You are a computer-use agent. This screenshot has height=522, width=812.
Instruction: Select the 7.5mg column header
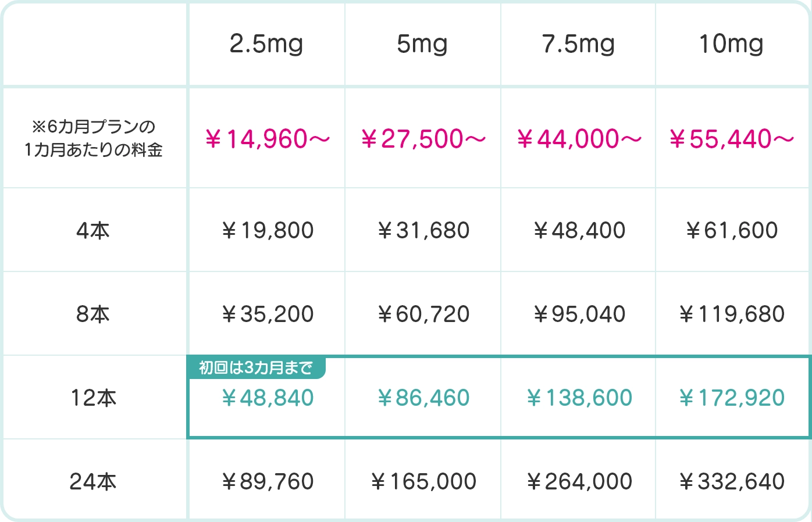(x=578, y=44)
